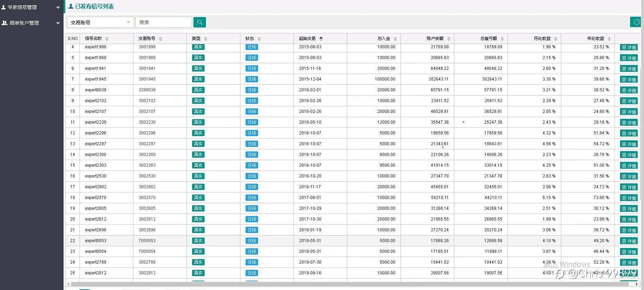Click the green refresh button
This screenshot has height=290, width=644.
click(x=636, y=22)
